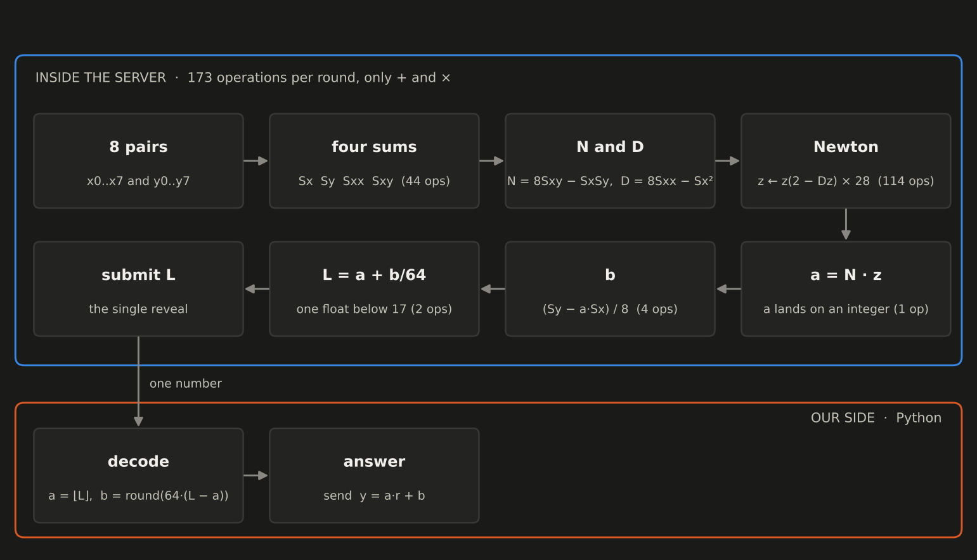977x560 pixels.
Task: Click text '(Sy − a·Sx) / 8 (4 ops)'
Action: [610, 309]
